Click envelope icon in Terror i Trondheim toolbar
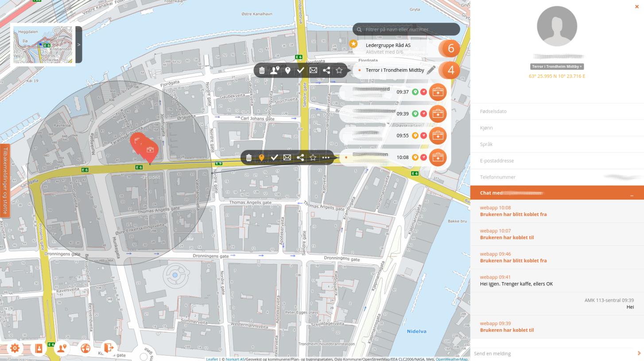 point(313,70)
